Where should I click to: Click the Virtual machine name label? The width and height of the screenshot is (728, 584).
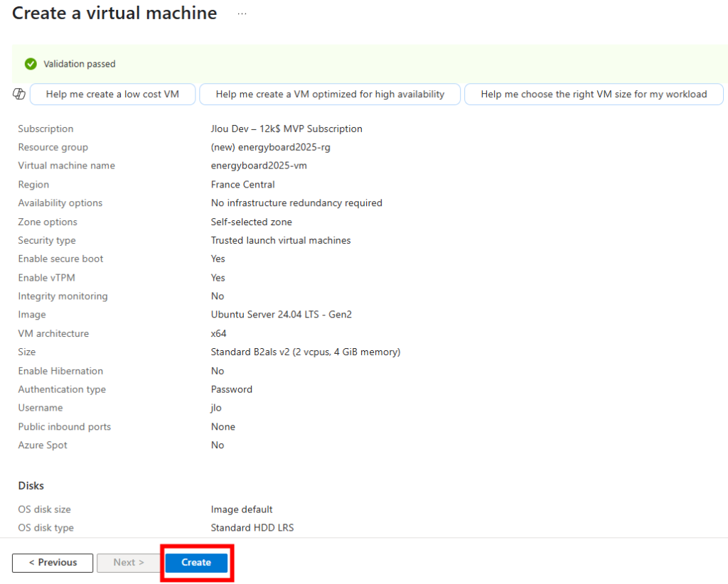pyautogui.click(x=66, y=166)
